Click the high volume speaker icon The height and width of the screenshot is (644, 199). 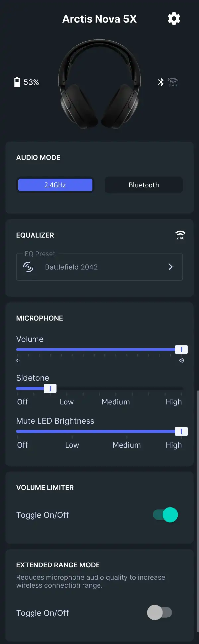(181, 360)
